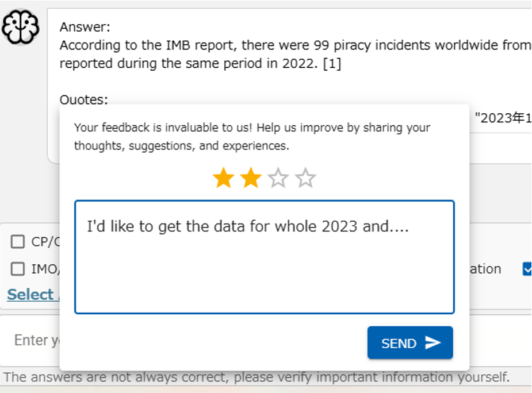Click the "Quotes:" label in the answer

pyautogui.click(x=84, y=100)
